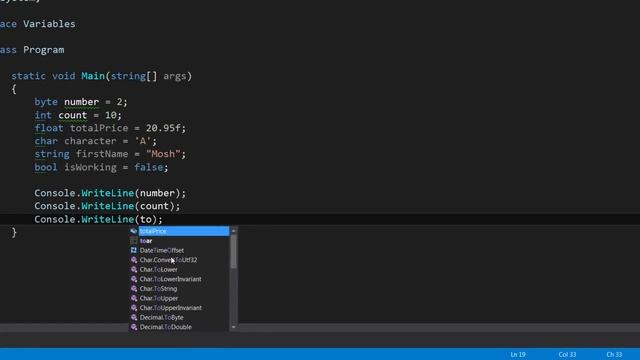Click the Variables namespace name
Viewport: 640px width, 360px height.
49,24
